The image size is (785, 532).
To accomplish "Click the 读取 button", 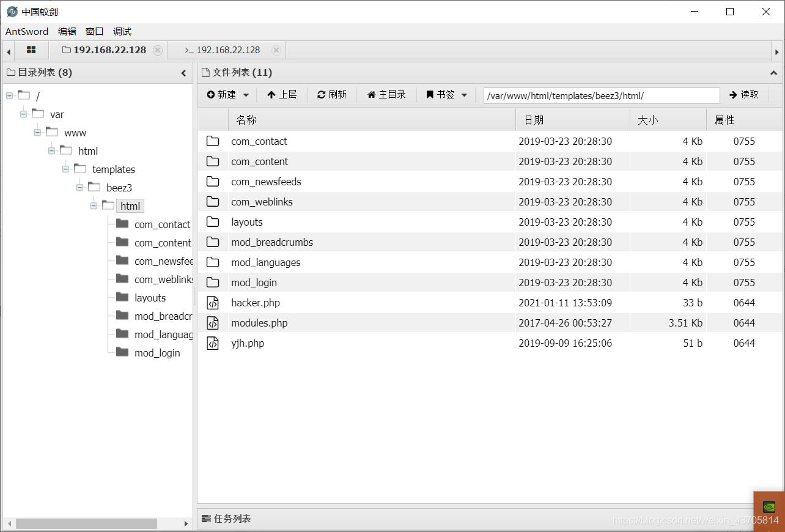I will coord(744,95).
